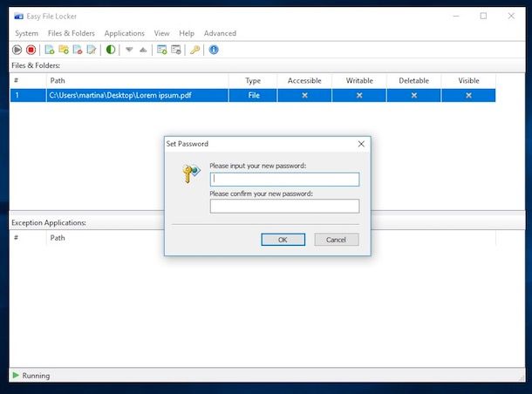Click the Edit file properties toolbar icon

click(x=92, y=50)
